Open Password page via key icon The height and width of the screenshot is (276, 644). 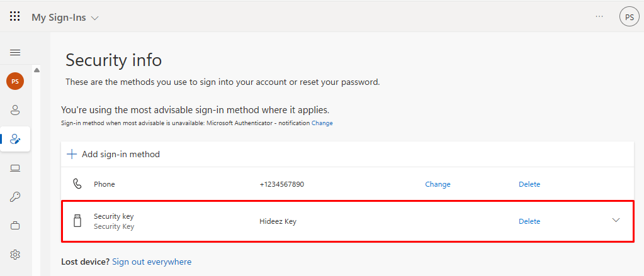(15, 197)
